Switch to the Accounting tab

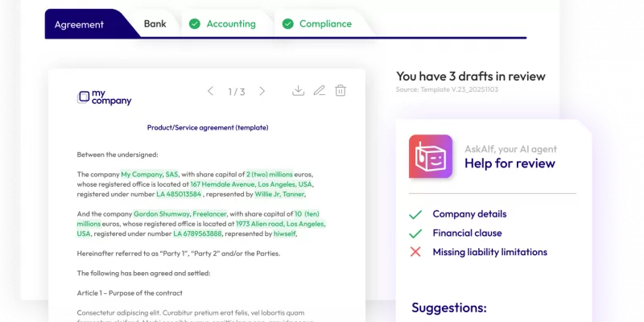[x=231, y=24]
